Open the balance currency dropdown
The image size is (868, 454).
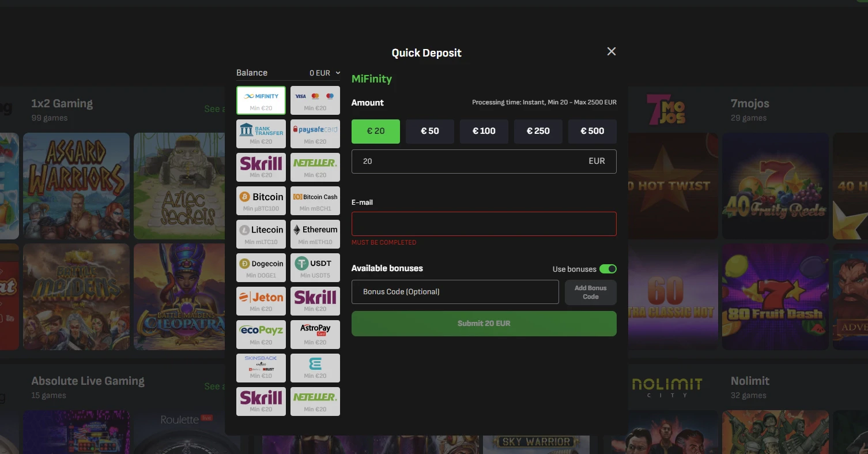(324, 73)
